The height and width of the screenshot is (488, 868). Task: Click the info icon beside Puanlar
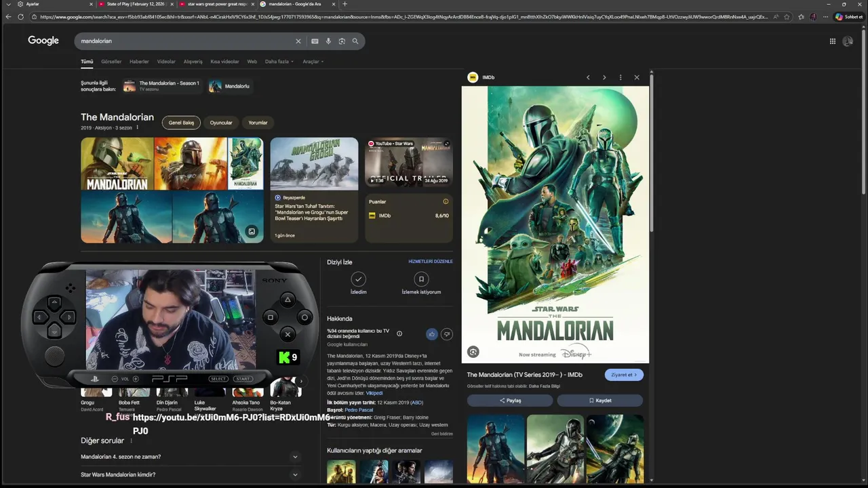(446, 201)
